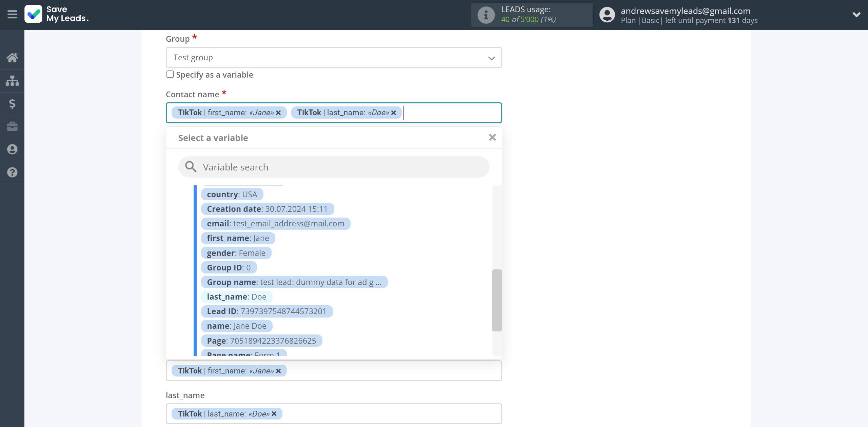Open the billing dollar sidebar icon

pos(12,103)
